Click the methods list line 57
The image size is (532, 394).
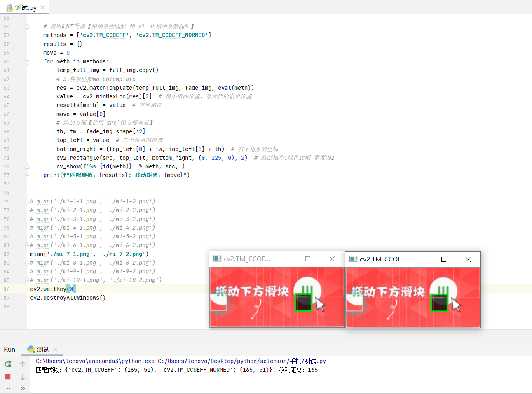coord(127,35)
